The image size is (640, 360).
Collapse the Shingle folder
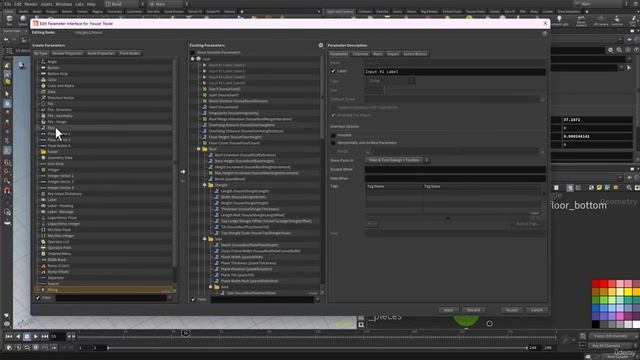[x=205, y=185]
